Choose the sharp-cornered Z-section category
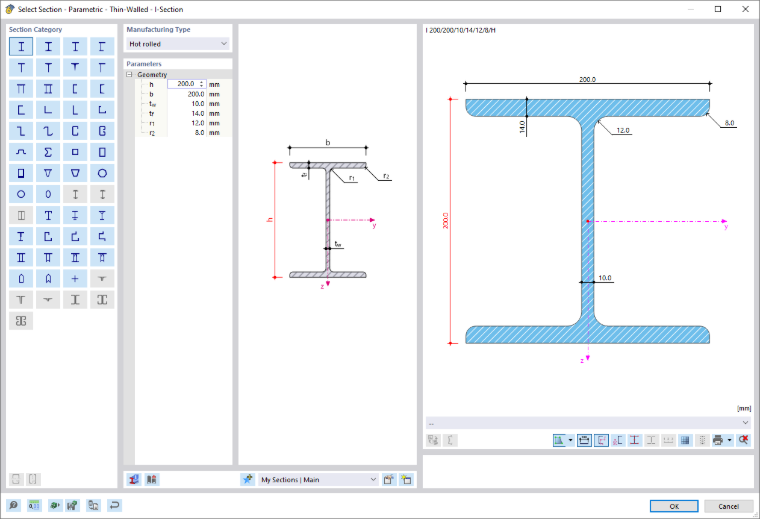This screenshot has height=519, width=760. [x=21, y=131]
